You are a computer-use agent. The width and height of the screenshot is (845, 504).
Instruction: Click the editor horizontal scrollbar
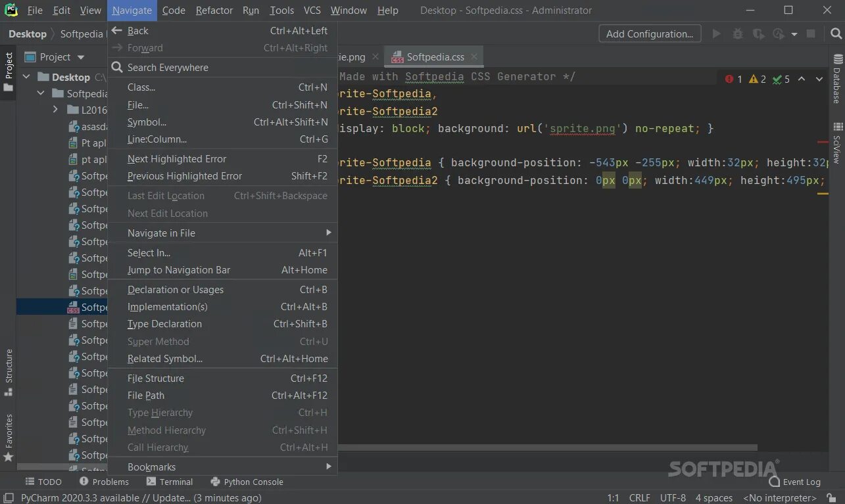547,447
